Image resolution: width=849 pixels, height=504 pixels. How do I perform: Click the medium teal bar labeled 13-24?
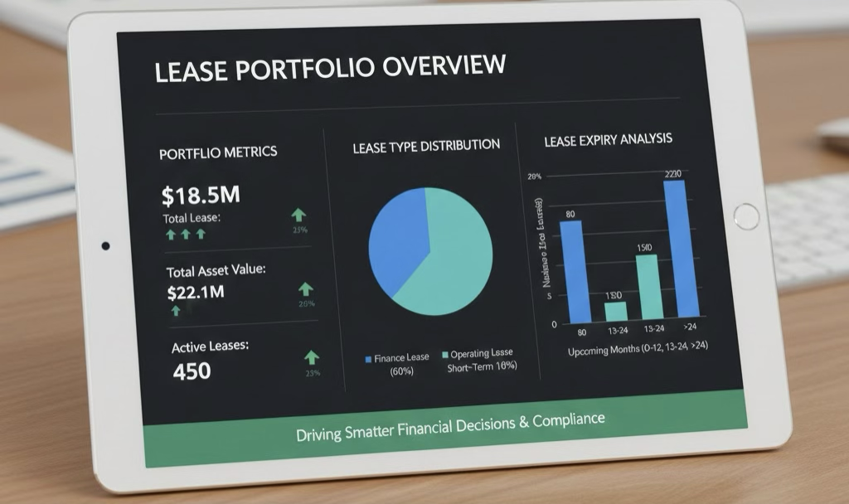pos(647,286)
